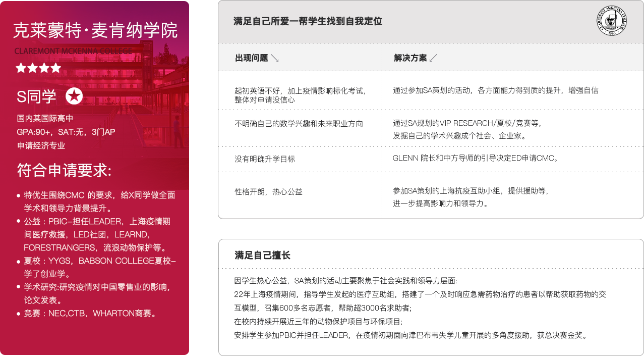Click the Claremont McKenna College seal logo

click(x=611, y=21)
